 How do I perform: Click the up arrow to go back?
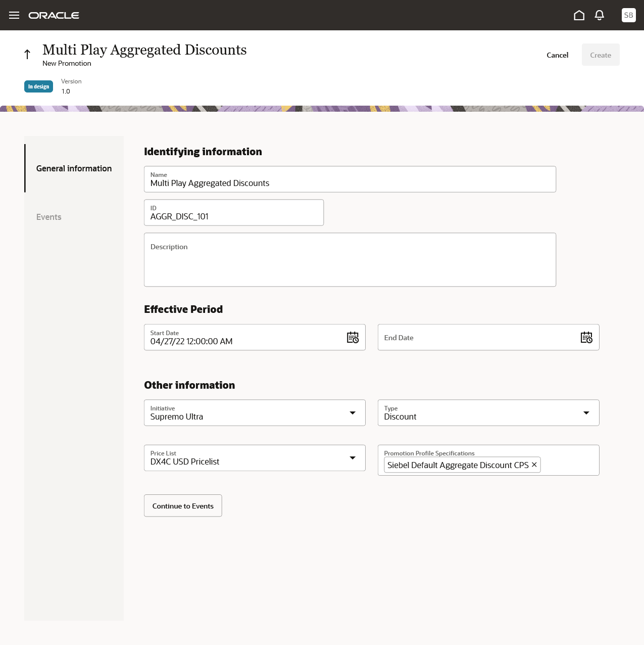(27, 55)
